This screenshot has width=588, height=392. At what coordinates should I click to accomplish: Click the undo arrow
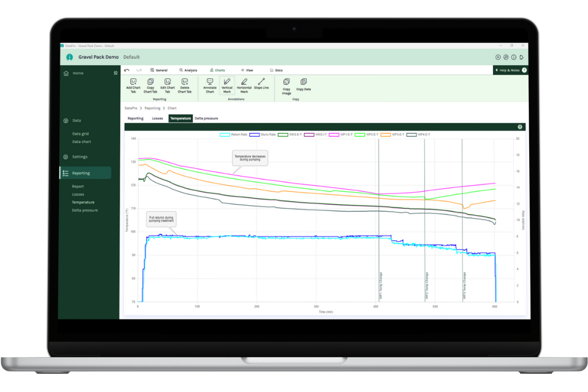pos(127,70)
